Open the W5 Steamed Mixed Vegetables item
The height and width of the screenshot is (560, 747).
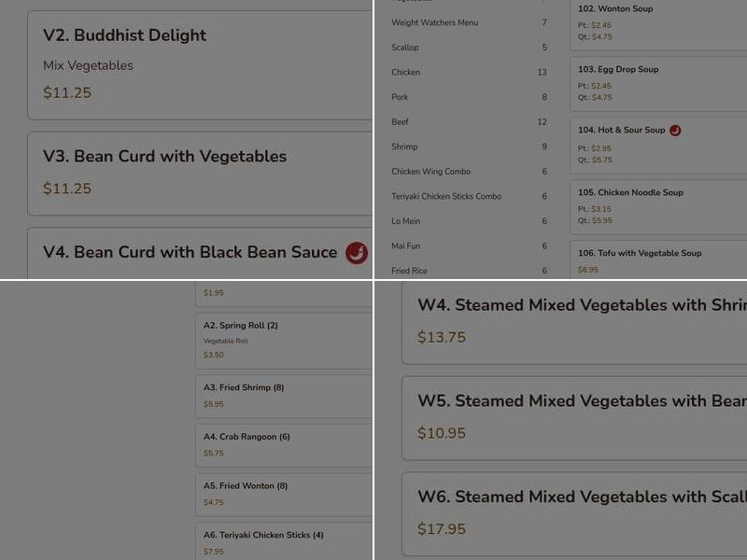tap(574, 417)
